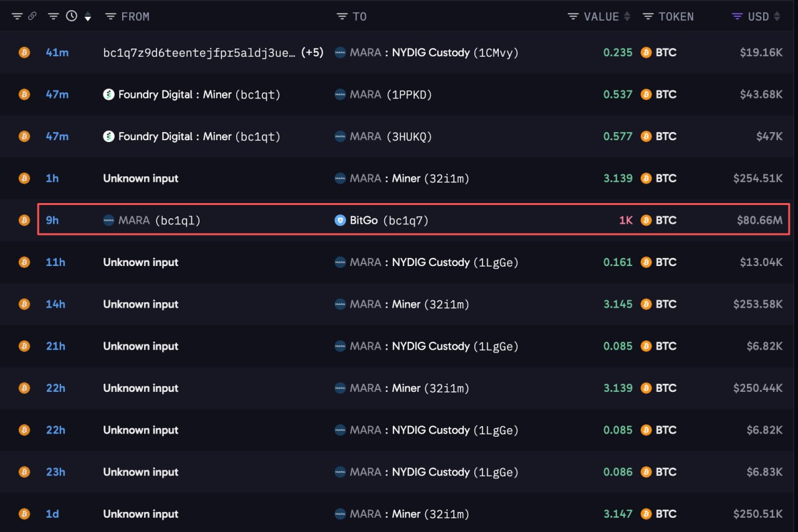Image resolution: width=798 pixels, height=532 pixels.
Task: Open MARA : Miner (32i1m) in the 1h row
Action: point(410,178)
